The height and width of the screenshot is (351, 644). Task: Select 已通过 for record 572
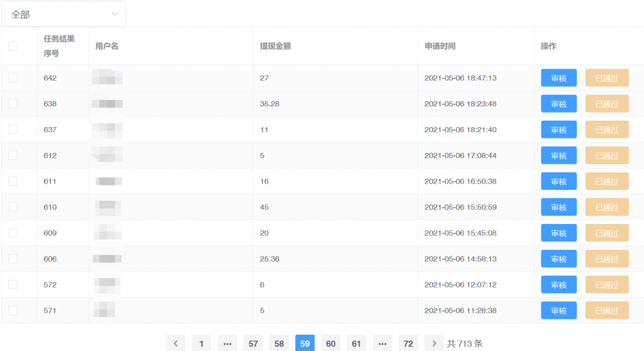[x=607, y=284]
